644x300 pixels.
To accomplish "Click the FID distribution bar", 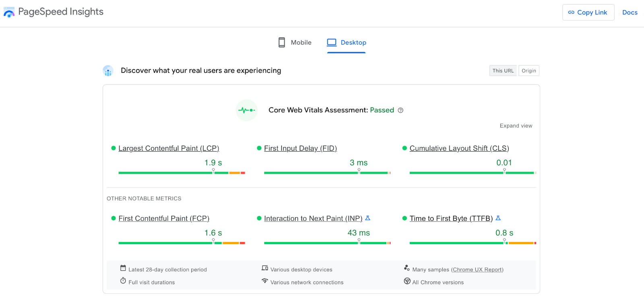I will coord(327,173).
